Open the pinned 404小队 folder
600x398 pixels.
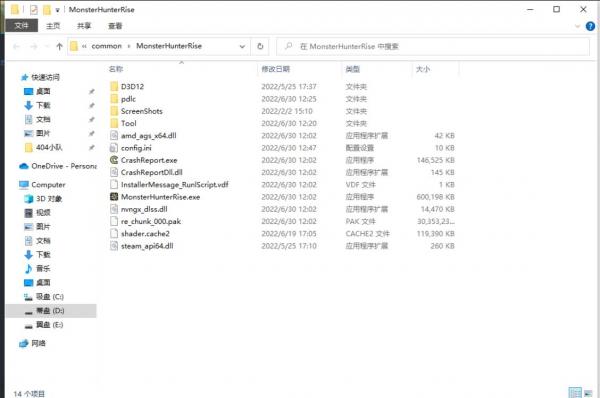point(49,147)
